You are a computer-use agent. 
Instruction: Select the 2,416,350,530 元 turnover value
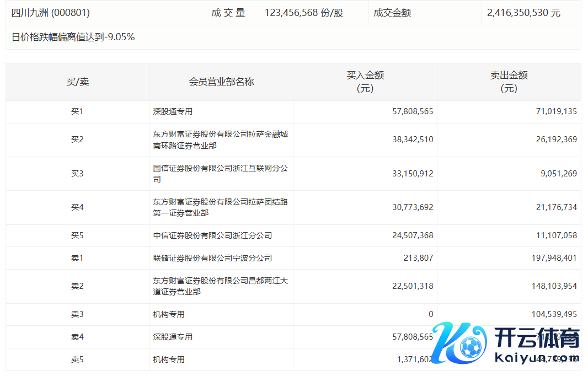click(x=523, y=13)
